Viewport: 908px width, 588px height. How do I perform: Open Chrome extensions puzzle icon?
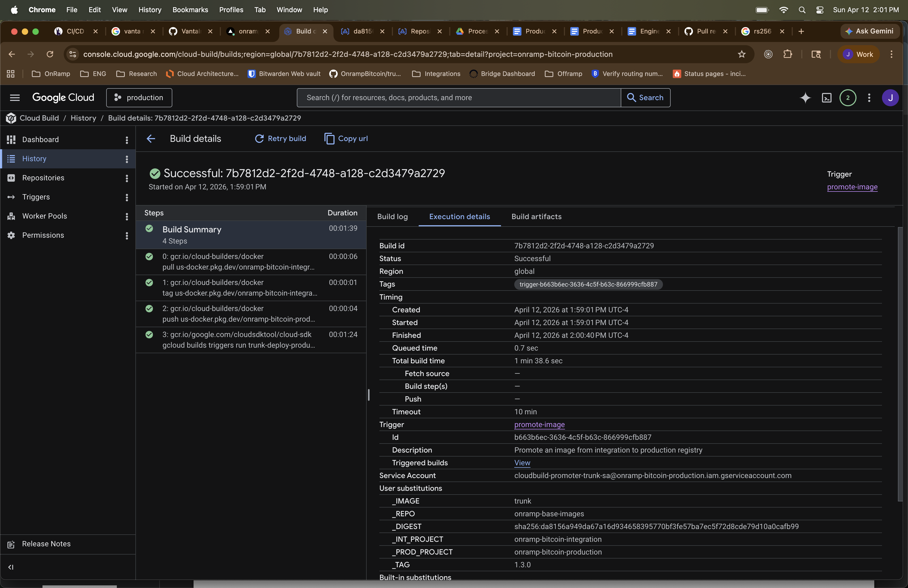[x=787, y=54]
